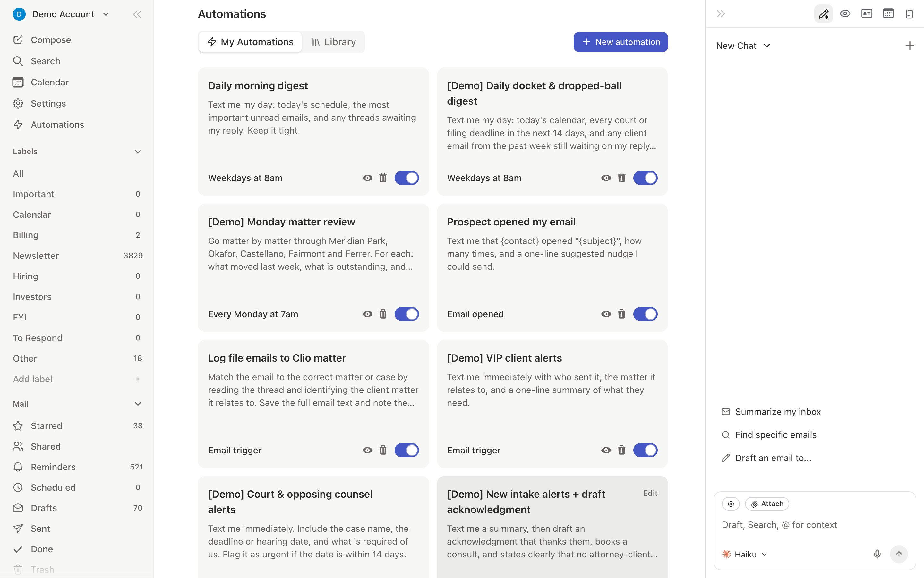Screen dimensions: 924x578
Task: Click the New automation button
Action: [620, 42]
